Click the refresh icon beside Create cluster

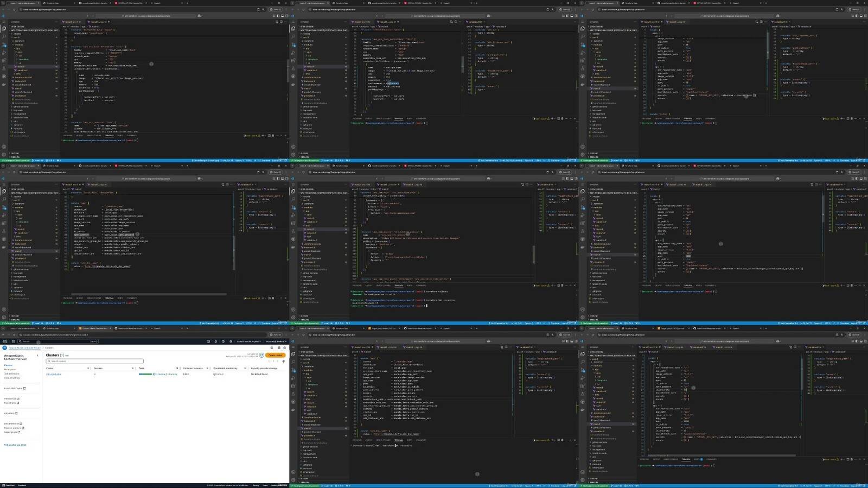(x=261, y=355)
